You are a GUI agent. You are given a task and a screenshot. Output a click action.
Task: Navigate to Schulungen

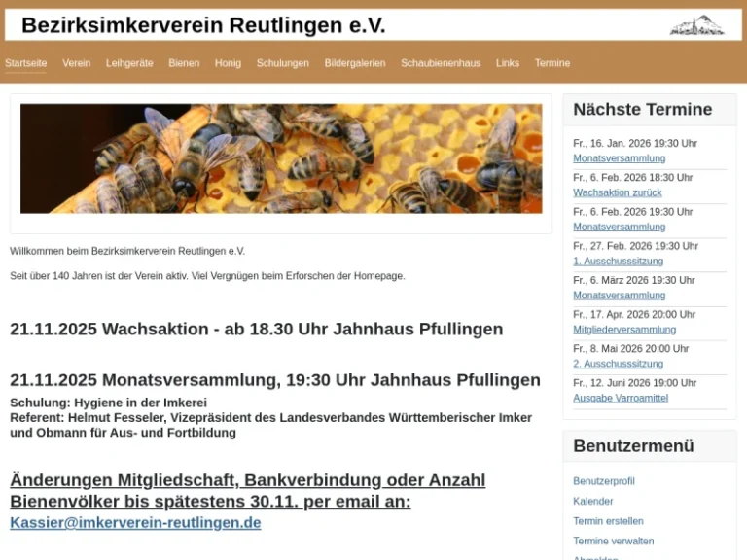click(282, 63)
